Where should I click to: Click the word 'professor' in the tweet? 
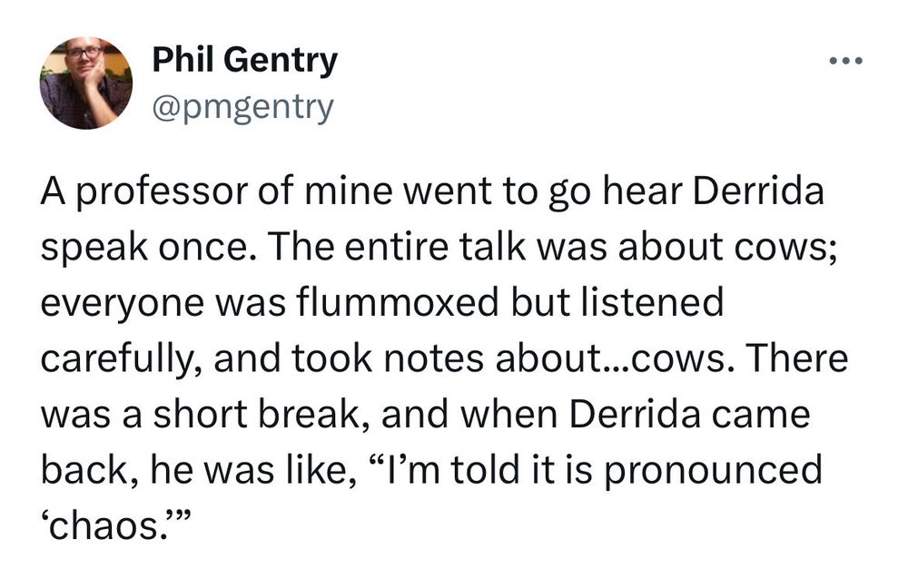click(163, 194)
